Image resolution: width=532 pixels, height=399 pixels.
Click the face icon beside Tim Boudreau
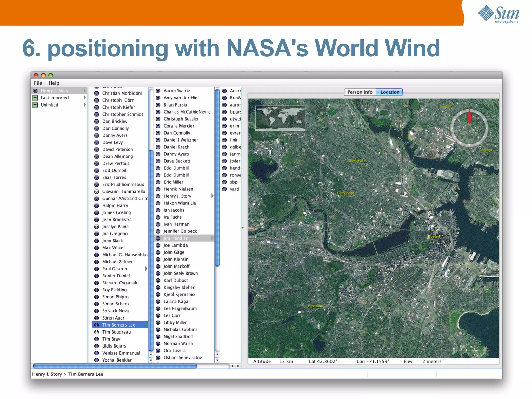[96, 332]
